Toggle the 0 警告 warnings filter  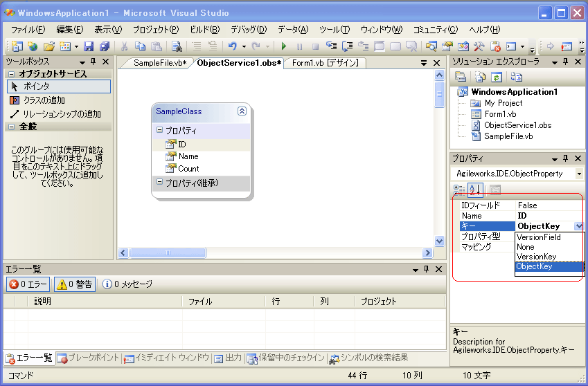click(x=75, y=284)
